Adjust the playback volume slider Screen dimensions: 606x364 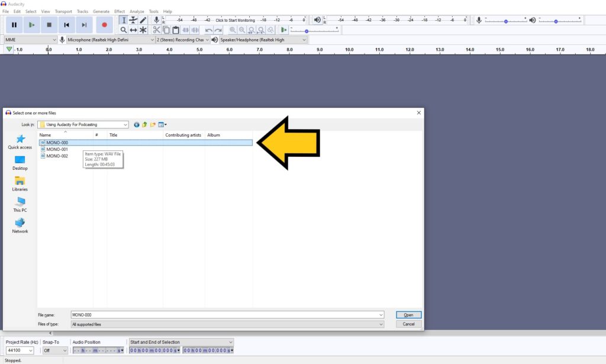[556, 21]
